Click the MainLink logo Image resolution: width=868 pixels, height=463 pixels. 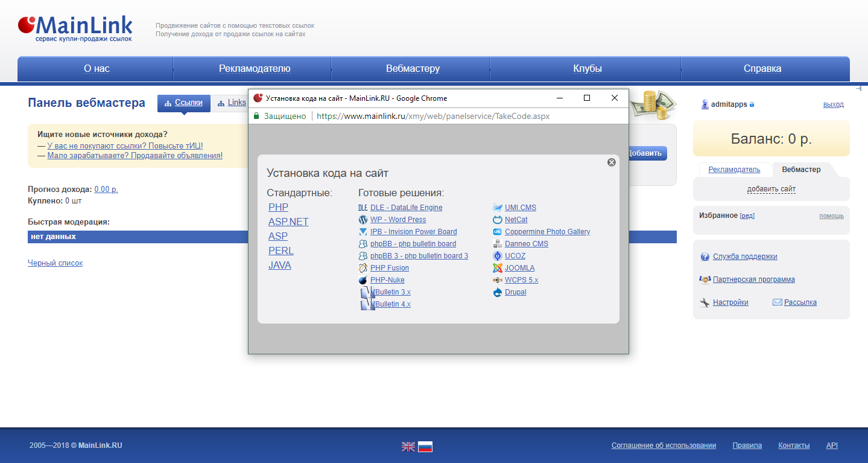(75, 28)
